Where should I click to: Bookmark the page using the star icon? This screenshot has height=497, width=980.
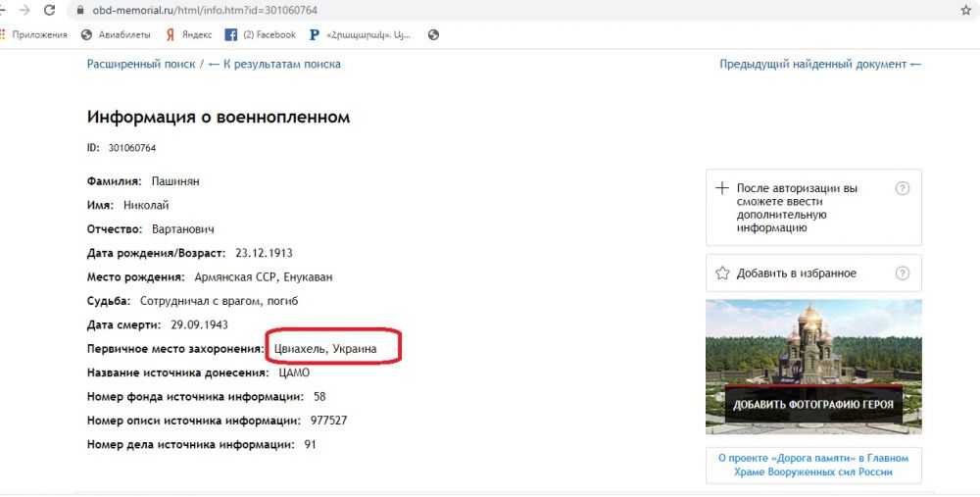965,10
